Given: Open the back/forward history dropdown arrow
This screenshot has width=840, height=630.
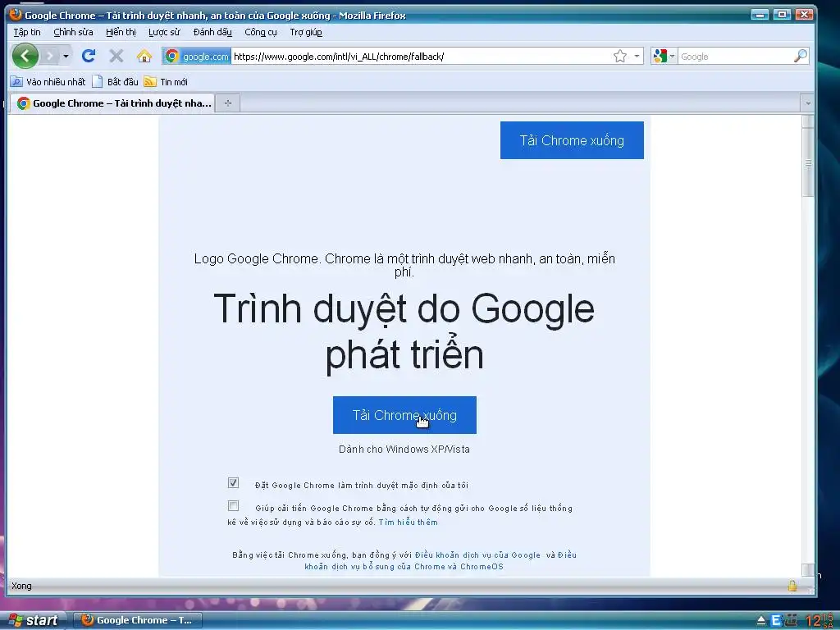Looking at the screenshot, I should coord(66,56).
